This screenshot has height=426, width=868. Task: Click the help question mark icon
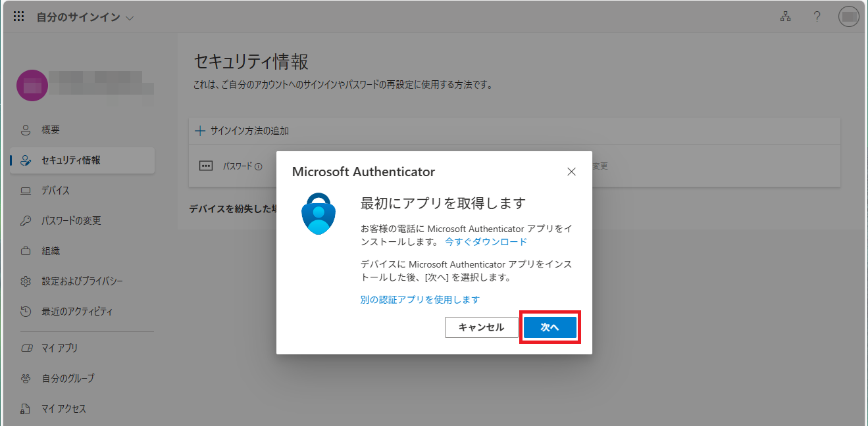[x=817, y=17]
